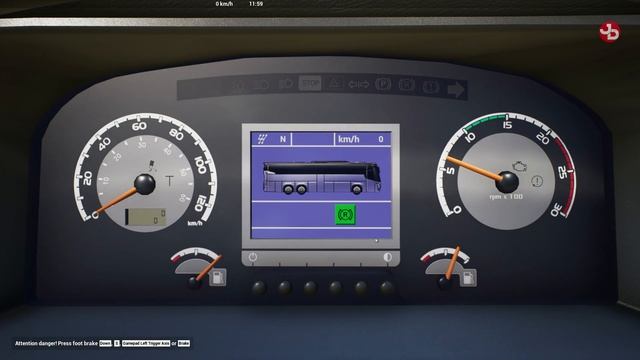Click the parking brake P indicator

[x=383, y=84]
